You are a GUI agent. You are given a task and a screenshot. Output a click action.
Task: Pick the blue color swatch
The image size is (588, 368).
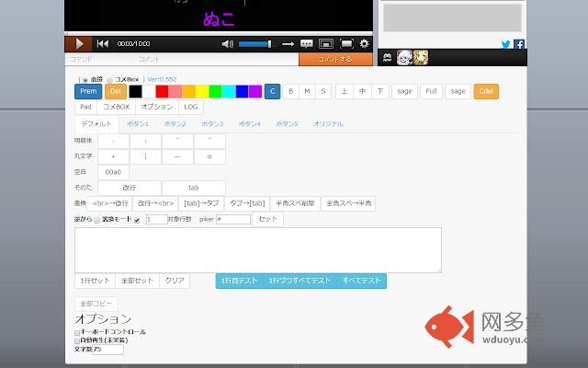pos(242,92)
